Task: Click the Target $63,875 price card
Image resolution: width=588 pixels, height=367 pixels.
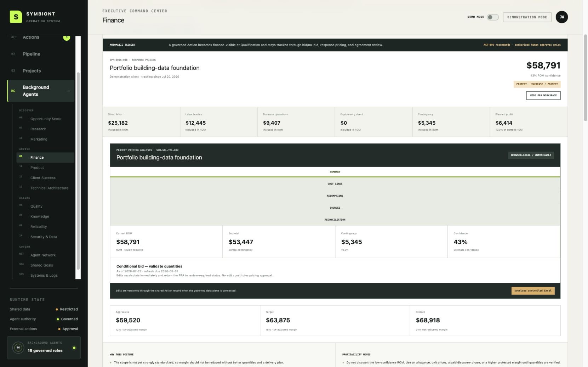Action: pyautogui.click(x=335, y=321)
